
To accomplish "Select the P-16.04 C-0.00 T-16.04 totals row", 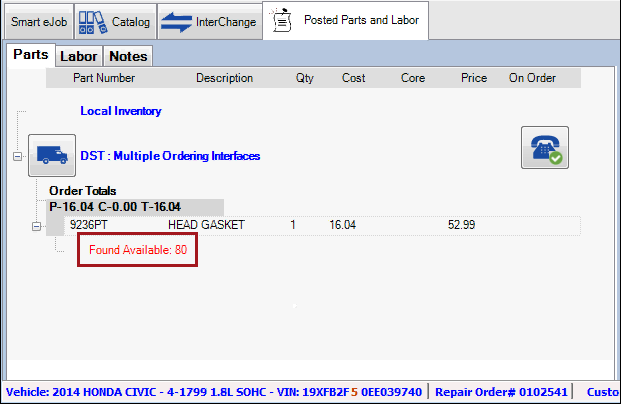I will point(135,207).
